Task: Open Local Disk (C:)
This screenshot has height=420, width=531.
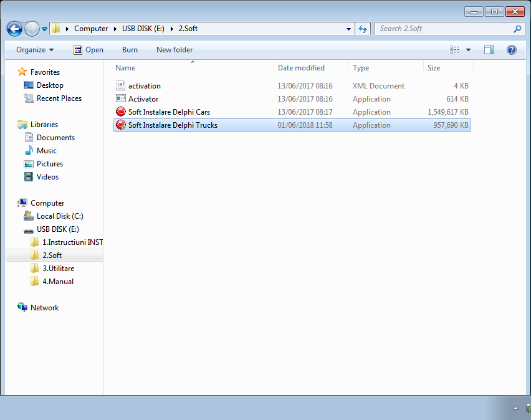Action: (60, 216)
